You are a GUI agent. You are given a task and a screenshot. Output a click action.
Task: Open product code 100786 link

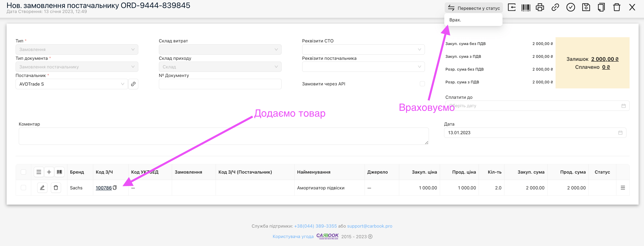click(103, 188)
